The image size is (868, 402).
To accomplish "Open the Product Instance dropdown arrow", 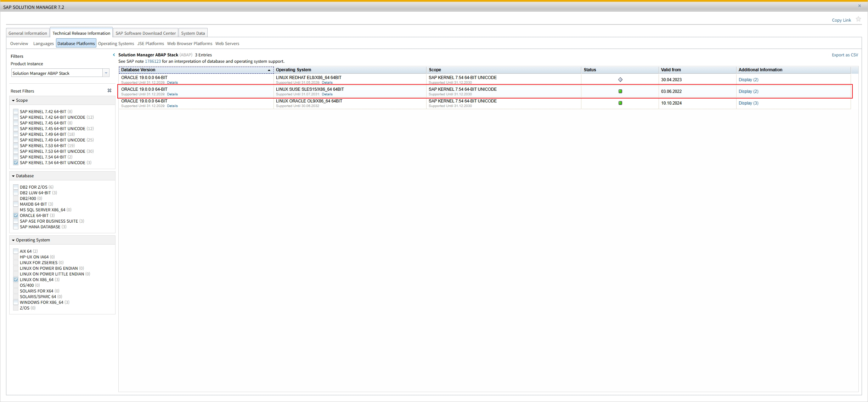I will coord(106,73).
